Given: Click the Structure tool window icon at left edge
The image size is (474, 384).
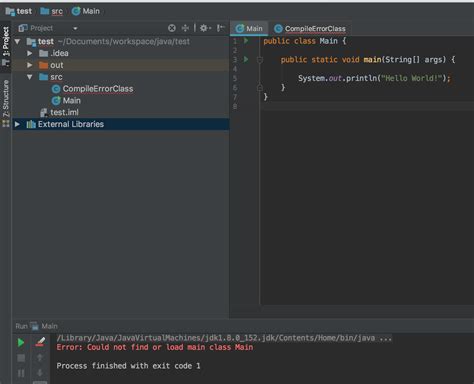Looking at the screenshot, I should click(x=6, y=124).
